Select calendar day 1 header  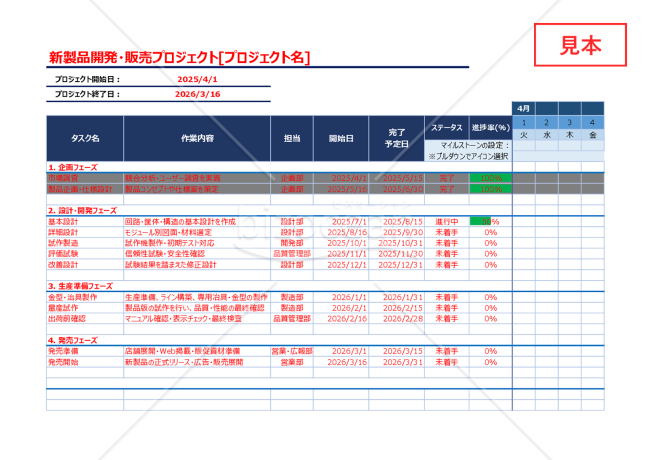[x=524, y=122]
